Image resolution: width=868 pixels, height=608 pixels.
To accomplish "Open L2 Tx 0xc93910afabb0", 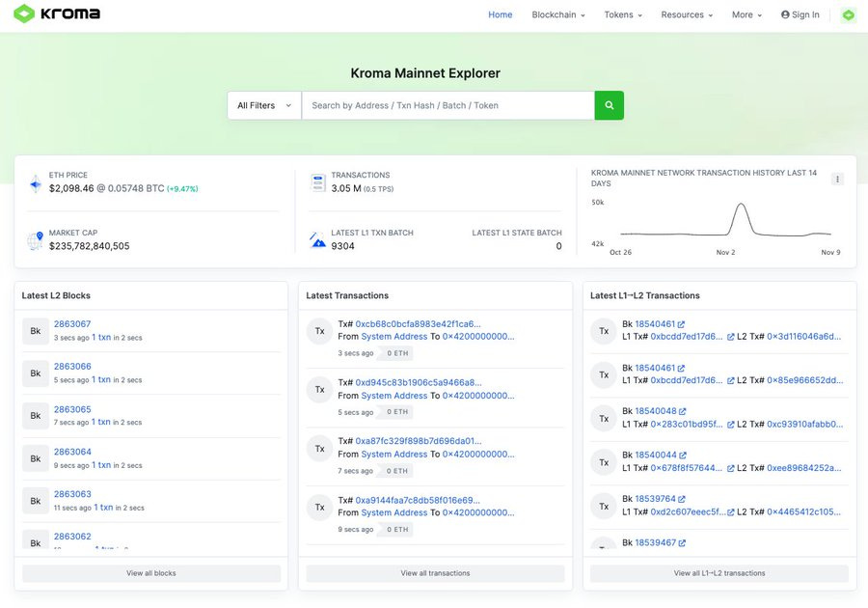I will pos(805,425).
